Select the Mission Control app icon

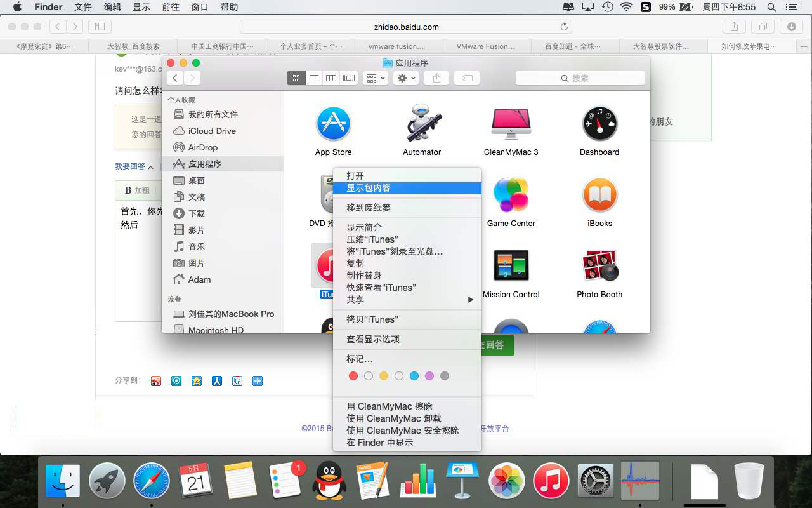click(511, 265)
